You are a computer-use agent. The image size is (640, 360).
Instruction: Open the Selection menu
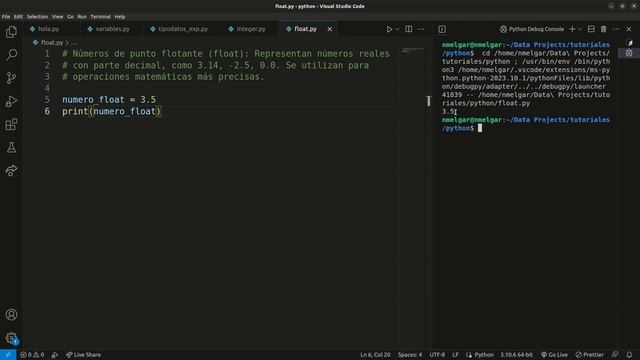coord(37,17)
